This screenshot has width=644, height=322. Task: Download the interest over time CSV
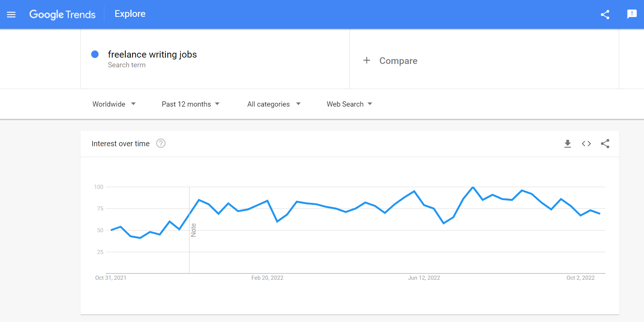pyautogui.click(x=568, y=144)
